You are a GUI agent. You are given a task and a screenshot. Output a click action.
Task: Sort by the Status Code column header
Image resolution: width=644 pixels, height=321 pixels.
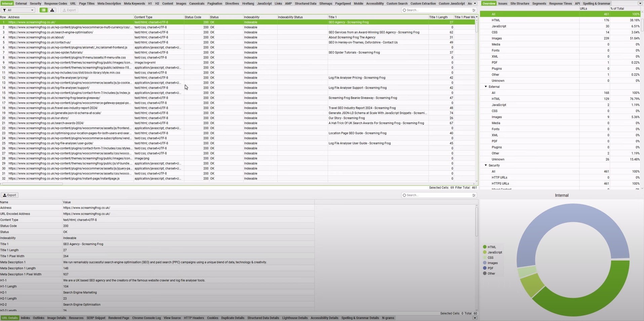[193, 17]
